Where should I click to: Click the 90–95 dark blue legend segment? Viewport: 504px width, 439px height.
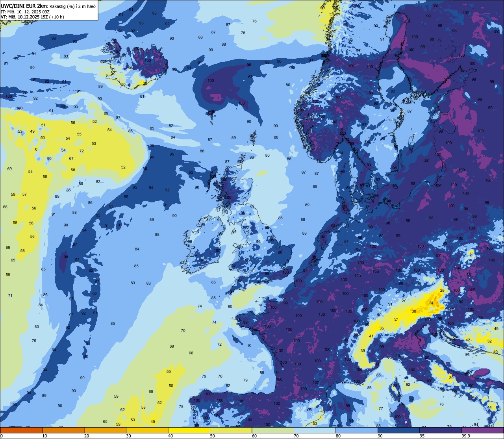click(398, 430)
